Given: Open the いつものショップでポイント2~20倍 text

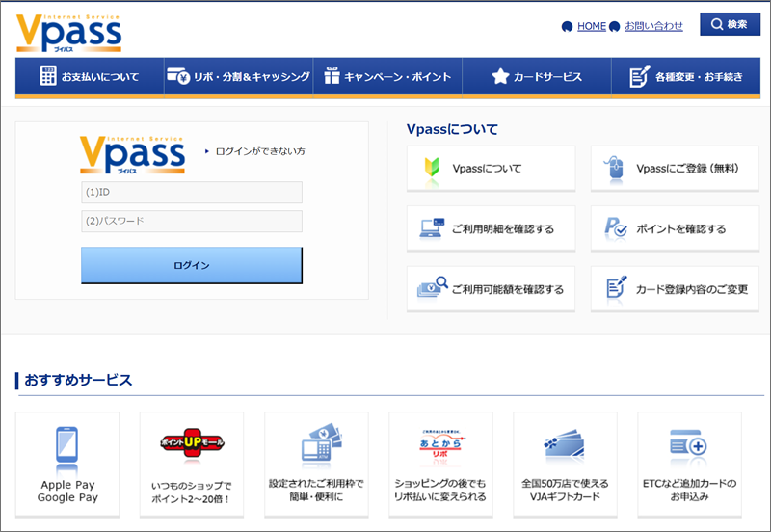Looking at the screenshot, I should [191, 492].
